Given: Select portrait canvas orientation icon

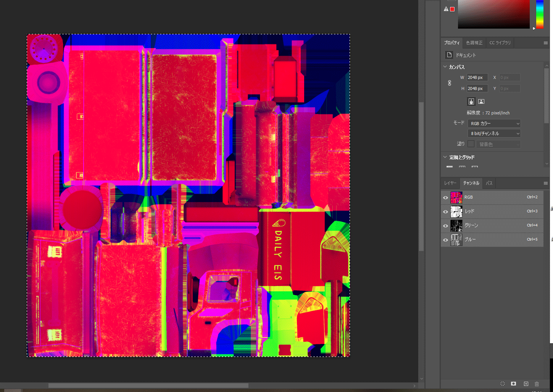Looking at the screenshot, I should [x=471, y=101].
